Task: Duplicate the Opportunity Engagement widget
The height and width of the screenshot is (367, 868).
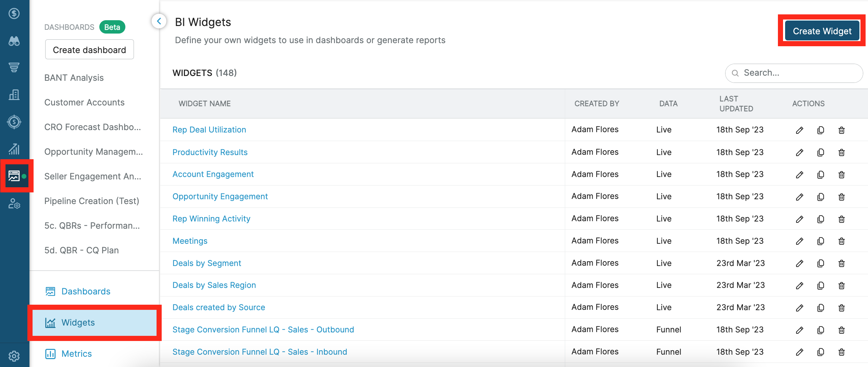Action: click(x=820, y=197)
